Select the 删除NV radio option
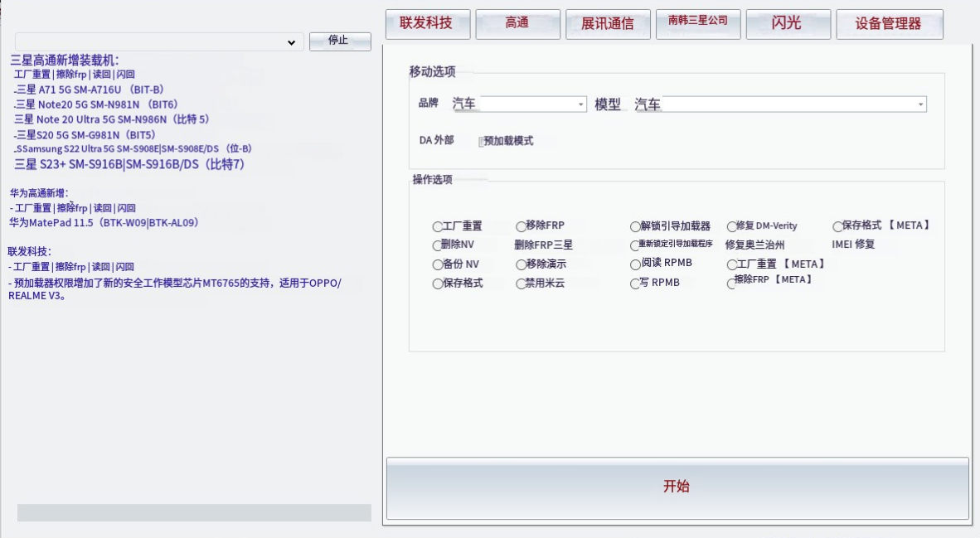 [x=438, y=245]
